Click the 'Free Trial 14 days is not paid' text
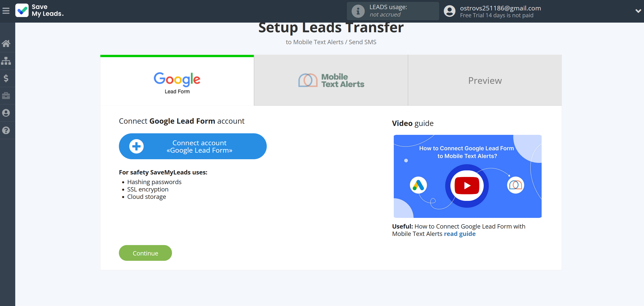This screenshot has width=644, height=306. [497, 15]
